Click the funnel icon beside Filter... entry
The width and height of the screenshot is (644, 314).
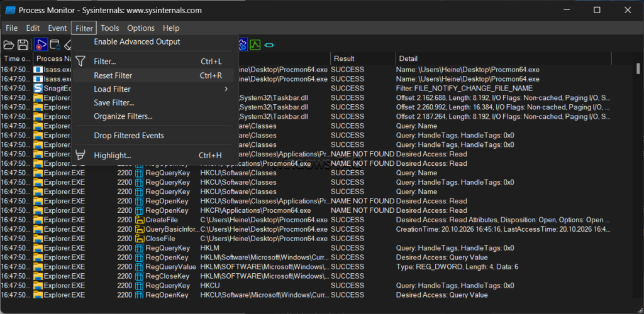click(80, 62)
